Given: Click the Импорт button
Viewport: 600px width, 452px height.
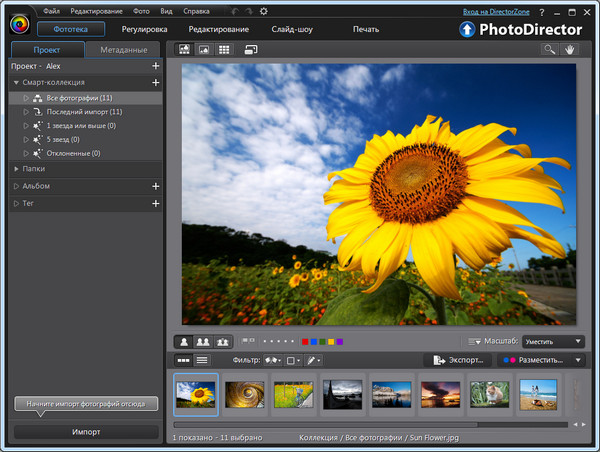Looking at the screenshot, I should [x=86, y=432].
